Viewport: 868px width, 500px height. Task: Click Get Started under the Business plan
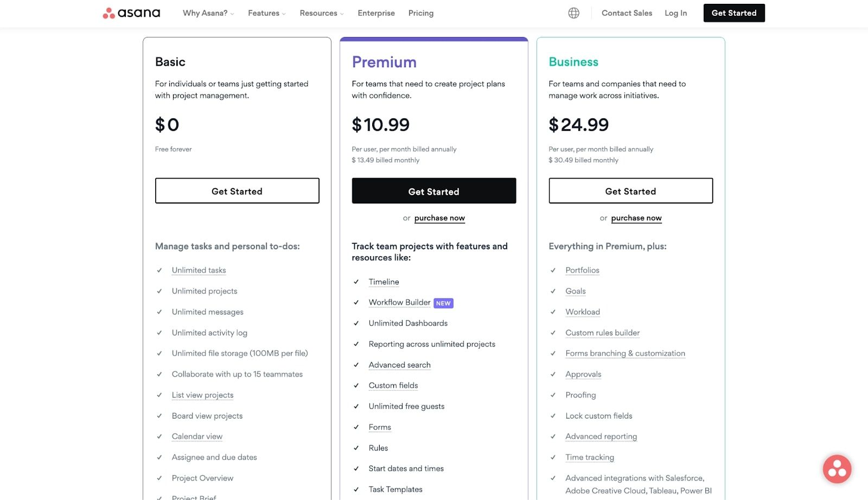tap(630, 191)
